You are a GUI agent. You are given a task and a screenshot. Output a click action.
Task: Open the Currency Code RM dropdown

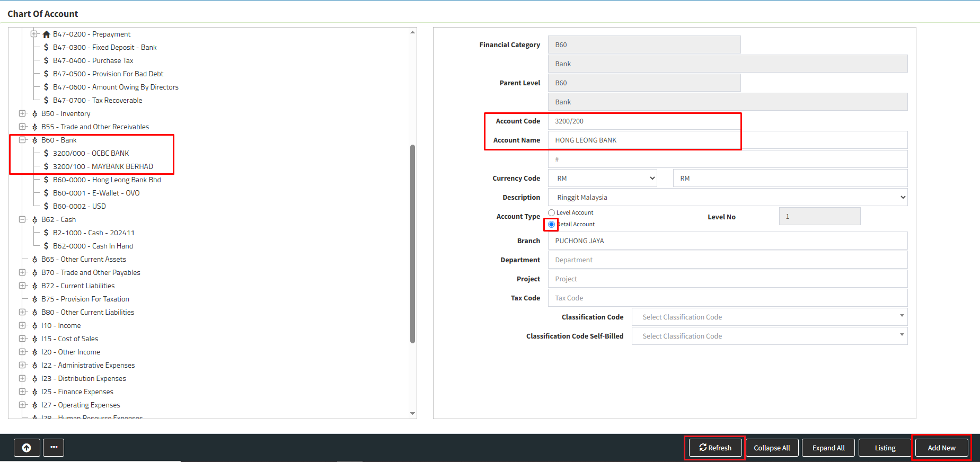[602, 179]
